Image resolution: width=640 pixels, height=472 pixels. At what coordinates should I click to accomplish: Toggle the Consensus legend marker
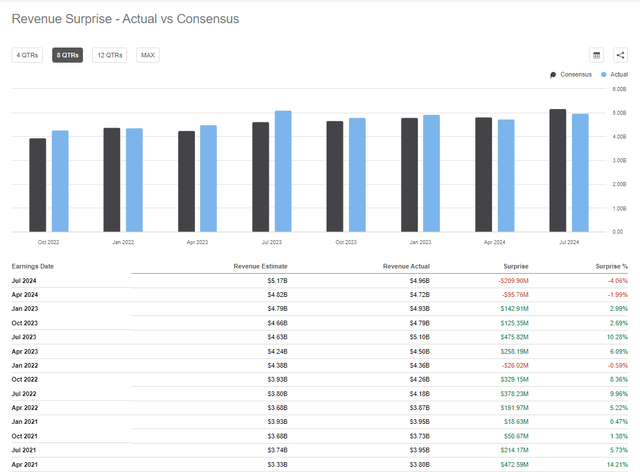[x=553, y=75]
